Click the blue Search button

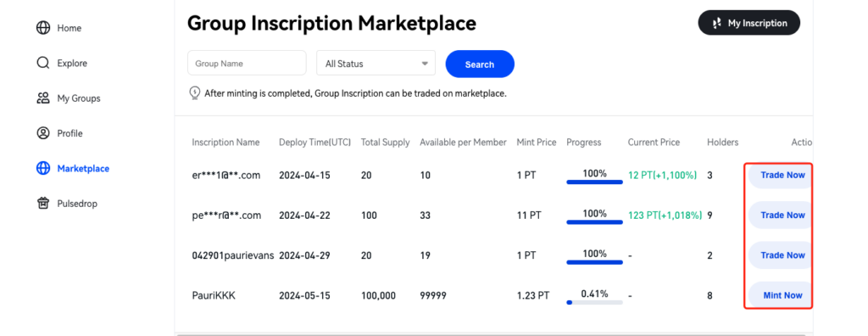coord(480,64)
